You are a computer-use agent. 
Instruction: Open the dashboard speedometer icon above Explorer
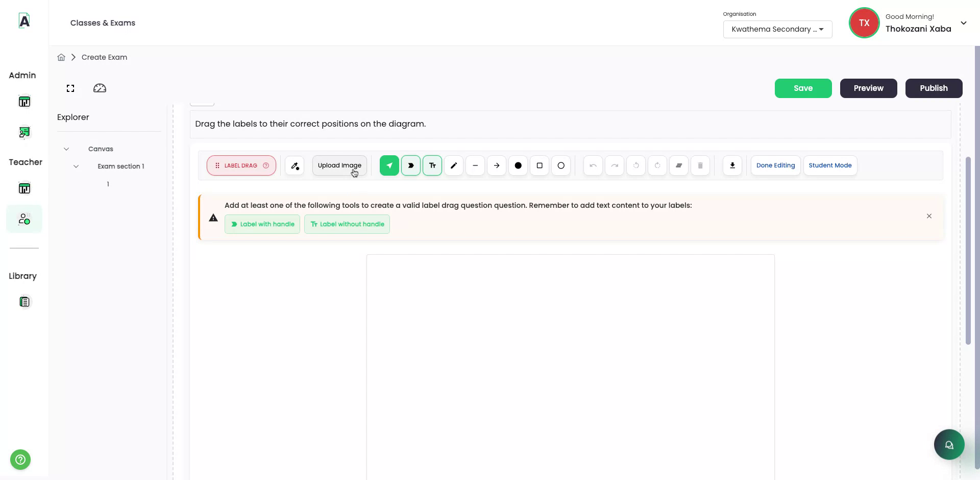tap(100, 88)
